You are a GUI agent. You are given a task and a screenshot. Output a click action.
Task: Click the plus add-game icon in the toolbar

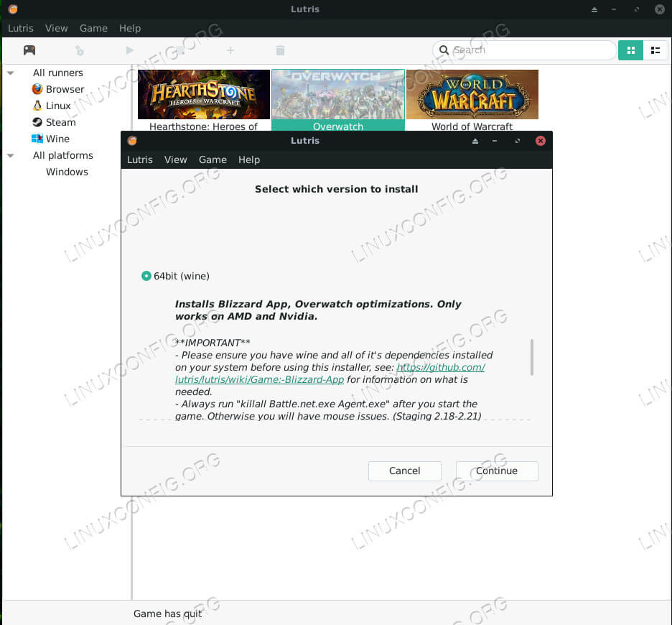point(230,50)
